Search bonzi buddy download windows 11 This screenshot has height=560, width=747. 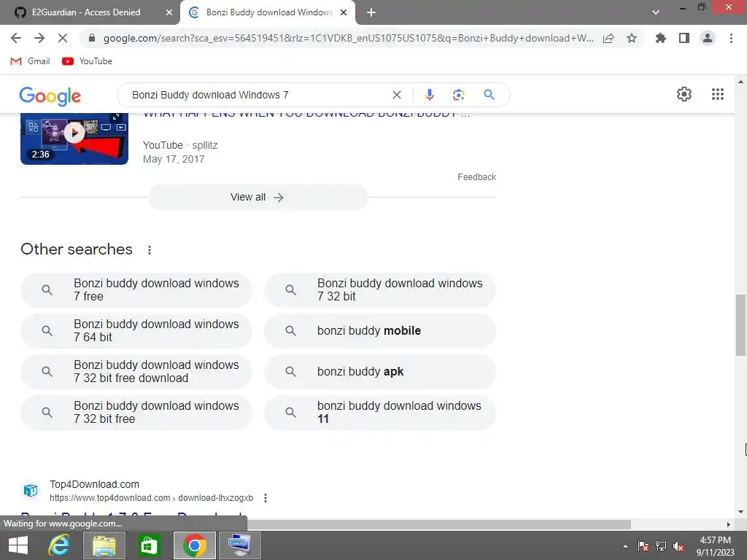pyautogui.click(x=380, y=413)
